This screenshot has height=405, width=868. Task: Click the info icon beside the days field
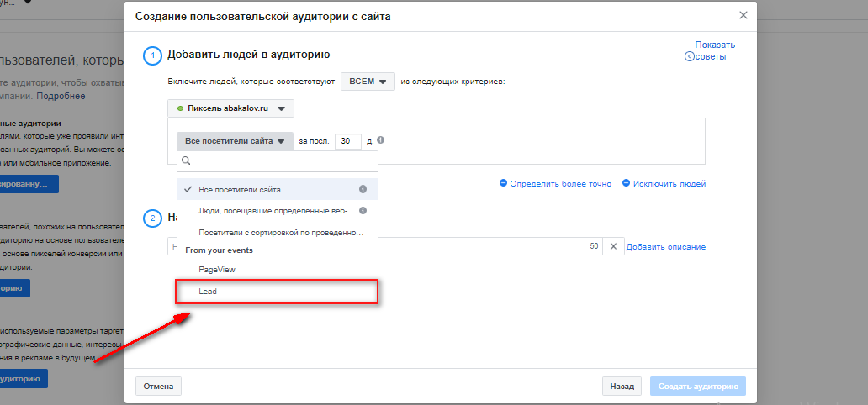(x=381, y=140)
